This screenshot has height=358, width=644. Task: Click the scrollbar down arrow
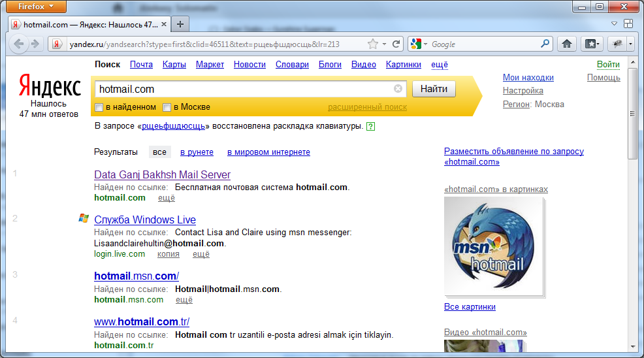(x=632, y=346)
